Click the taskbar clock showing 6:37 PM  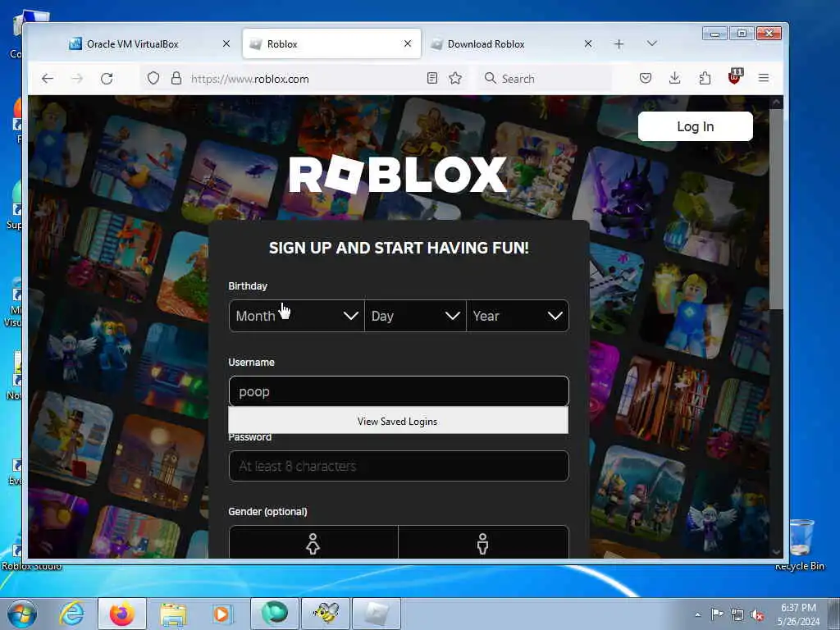[x=798, y=614]
